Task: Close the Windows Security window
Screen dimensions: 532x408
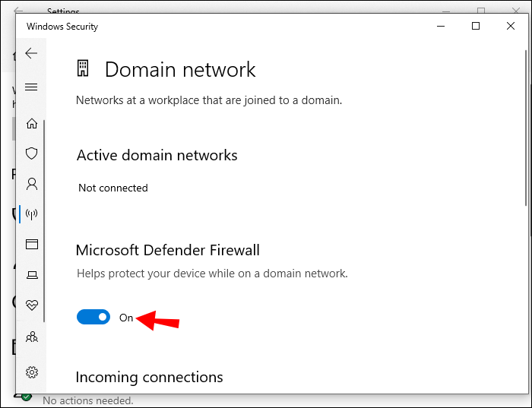Action: click(x=511, y=26)
